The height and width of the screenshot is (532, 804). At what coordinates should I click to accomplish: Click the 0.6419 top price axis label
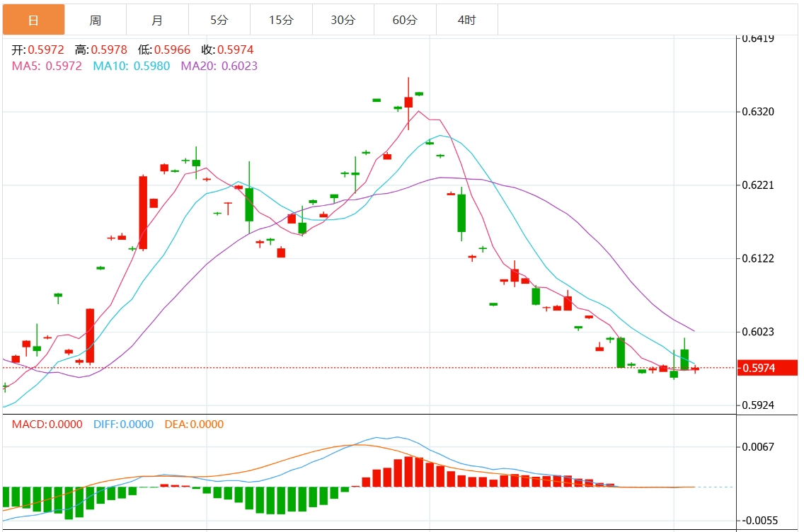click(x=757, y=38)
